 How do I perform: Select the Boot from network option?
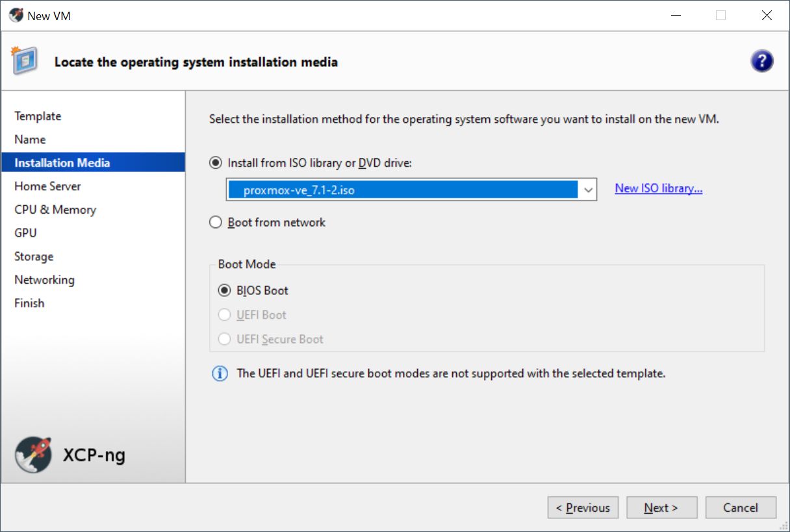coord(216,223)
